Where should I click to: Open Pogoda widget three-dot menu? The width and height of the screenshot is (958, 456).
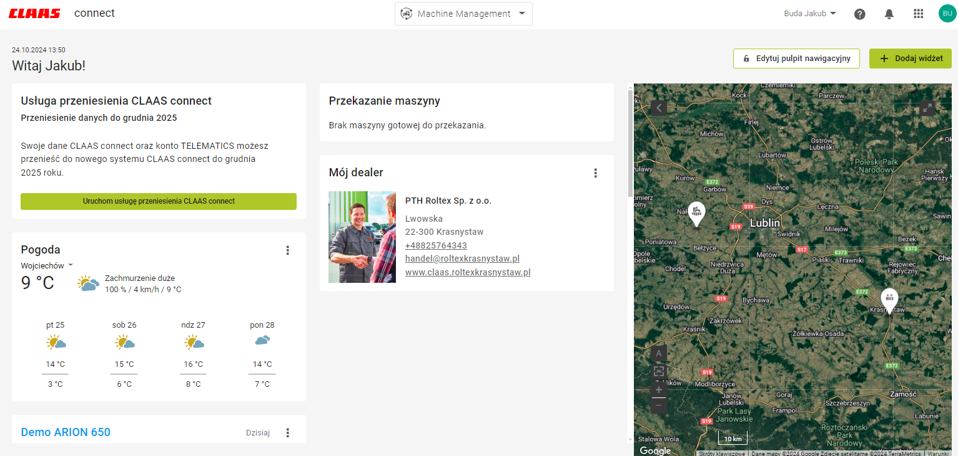(x=288, y=250)
